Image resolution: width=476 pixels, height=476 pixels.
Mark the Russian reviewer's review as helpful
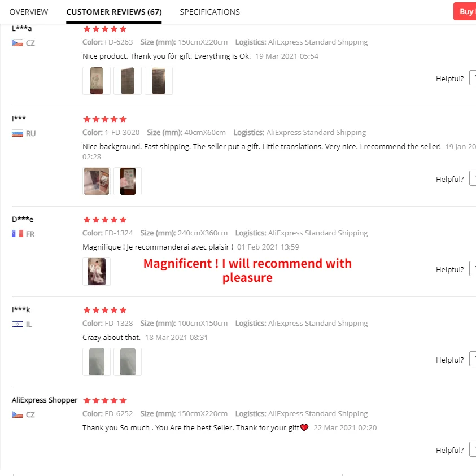473,179
